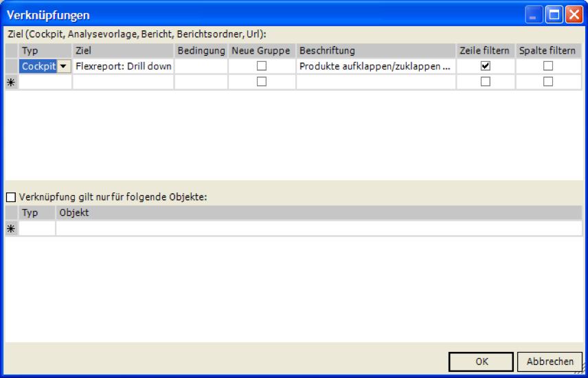This screenshot has height=378, width=588.
Task: Click the 'Produkte aufklappen/zuklappen' Beschriftung cell
Action: [x=376, y=67]
